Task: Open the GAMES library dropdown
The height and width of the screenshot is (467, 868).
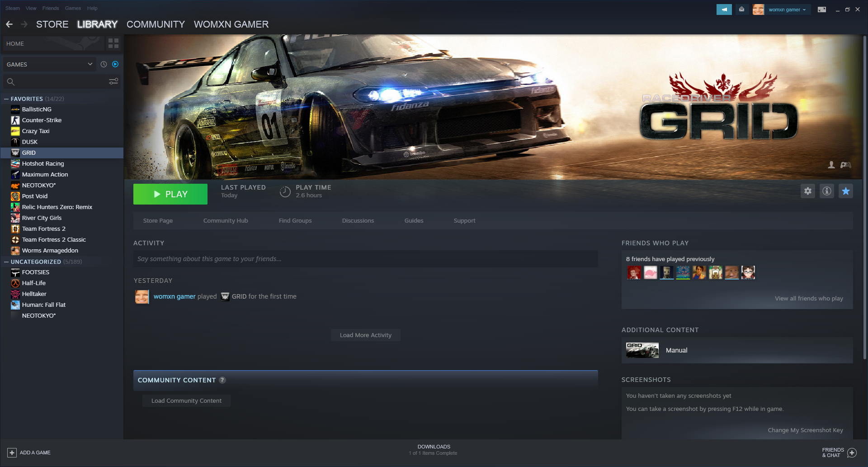Action: (x=49, y=64)
